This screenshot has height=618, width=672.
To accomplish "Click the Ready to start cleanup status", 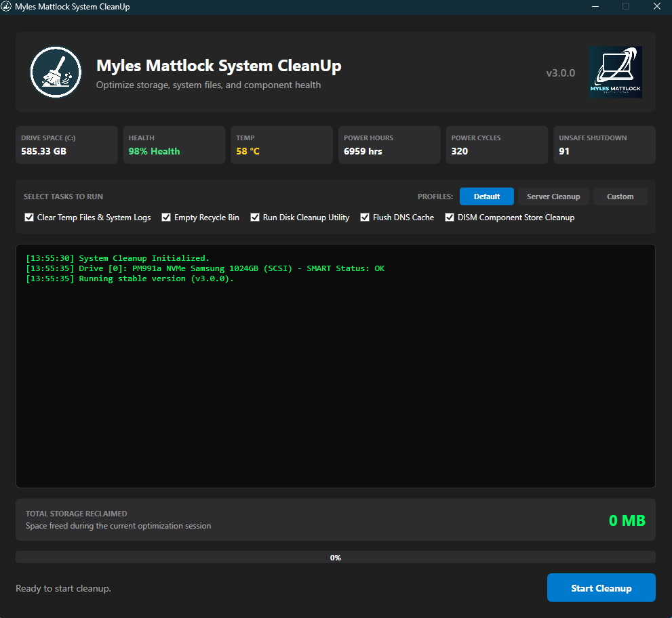I will 64,588.
